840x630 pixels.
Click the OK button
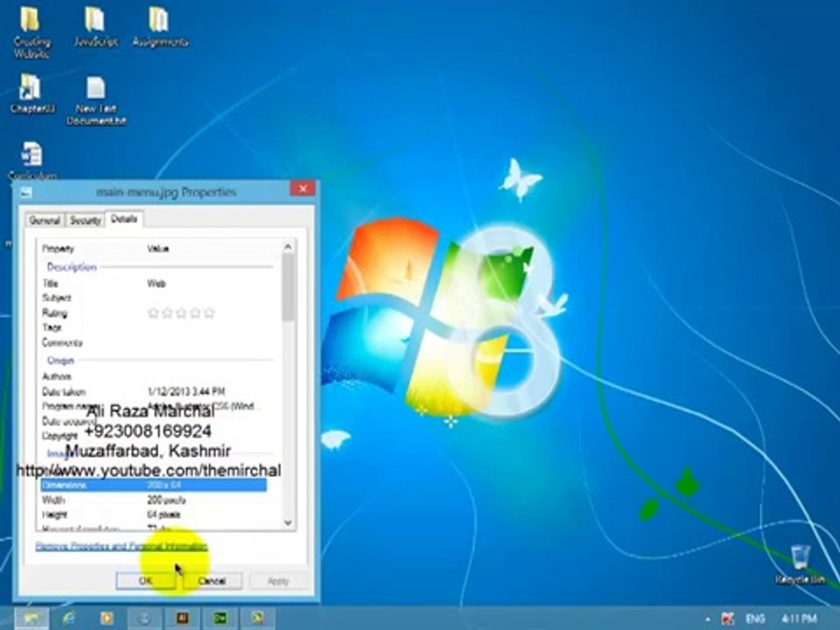pyautogui.click(x=146, y=581)
